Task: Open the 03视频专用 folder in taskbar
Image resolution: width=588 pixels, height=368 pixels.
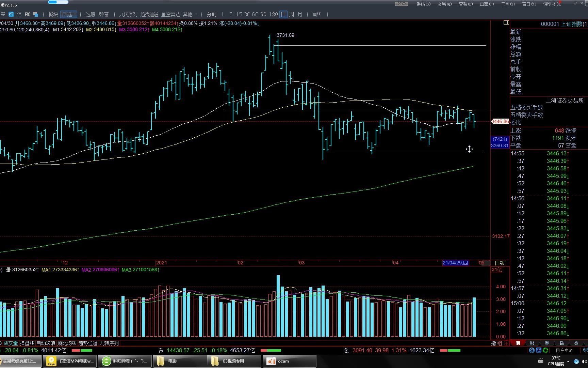Action: click(235, 361)
